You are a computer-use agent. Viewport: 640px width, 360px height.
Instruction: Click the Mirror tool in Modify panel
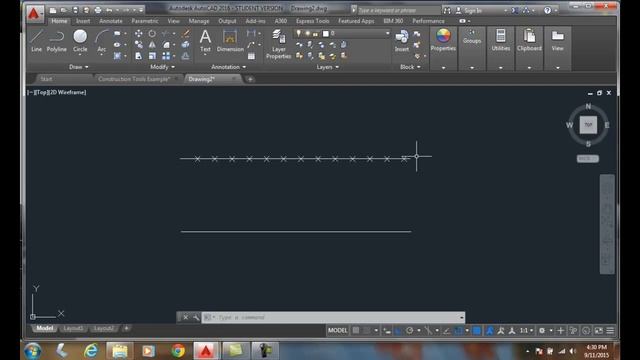click(152, 45)
